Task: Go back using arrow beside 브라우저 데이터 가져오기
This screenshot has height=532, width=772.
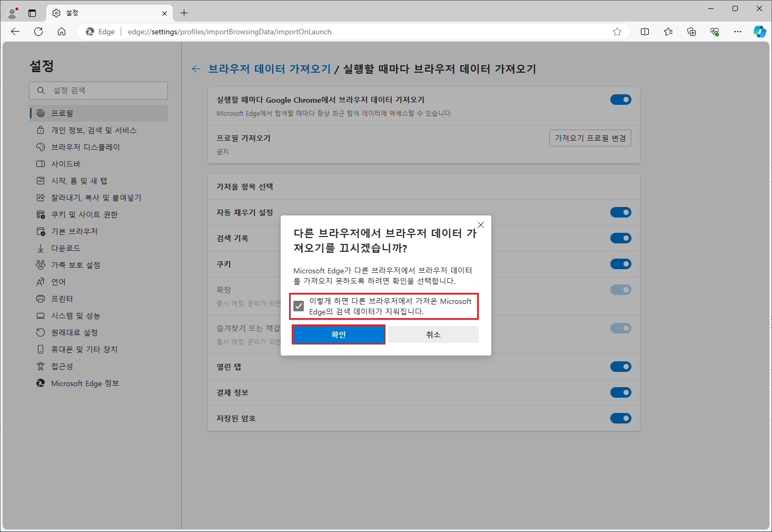Action: click(196, 69)
